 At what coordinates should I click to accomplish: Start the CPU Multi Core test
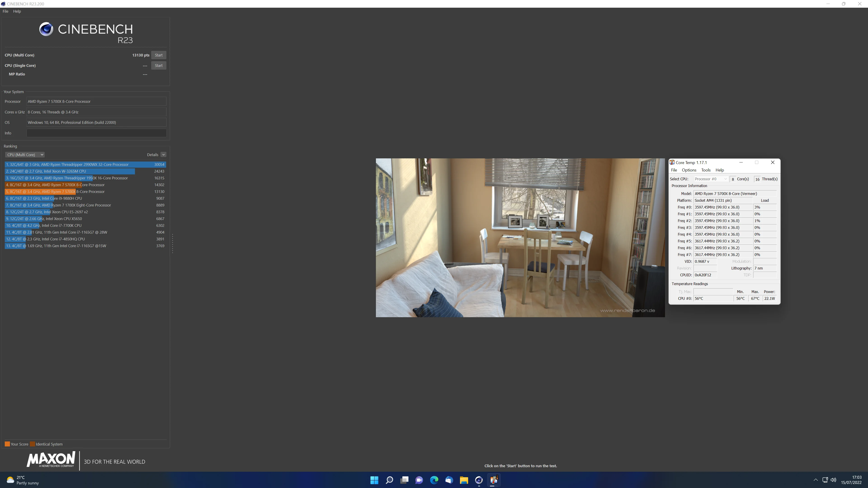point(159,55)
